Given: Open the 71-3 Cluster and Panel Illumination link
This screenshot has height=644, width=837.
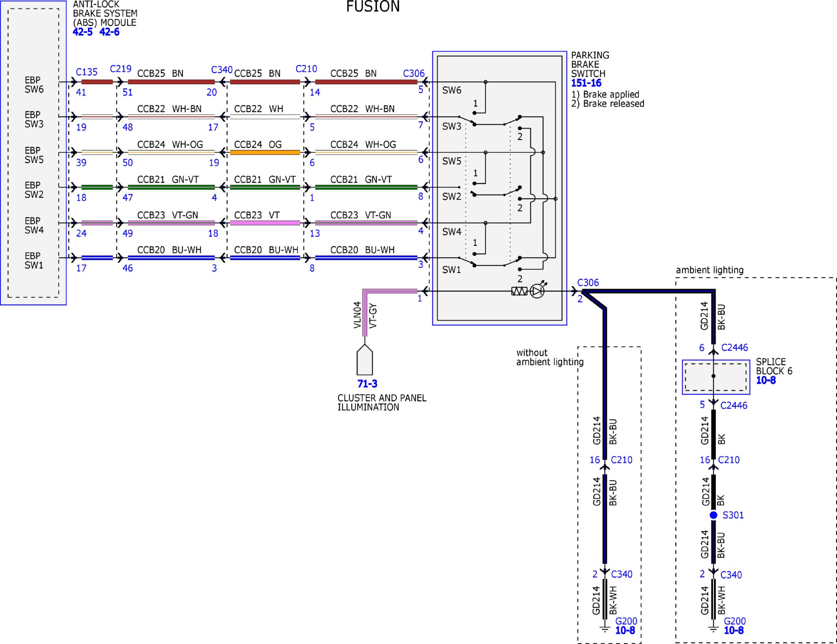Looking at the screenshot, I should [x=367, y=383].
